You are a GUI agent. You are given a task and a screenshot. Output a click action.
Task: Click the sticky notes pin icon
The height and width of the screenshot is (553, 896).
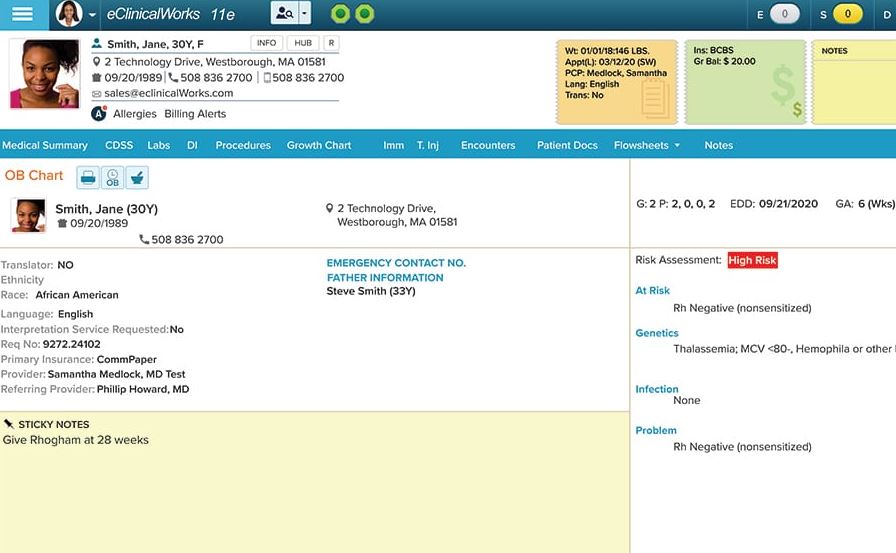9,424
